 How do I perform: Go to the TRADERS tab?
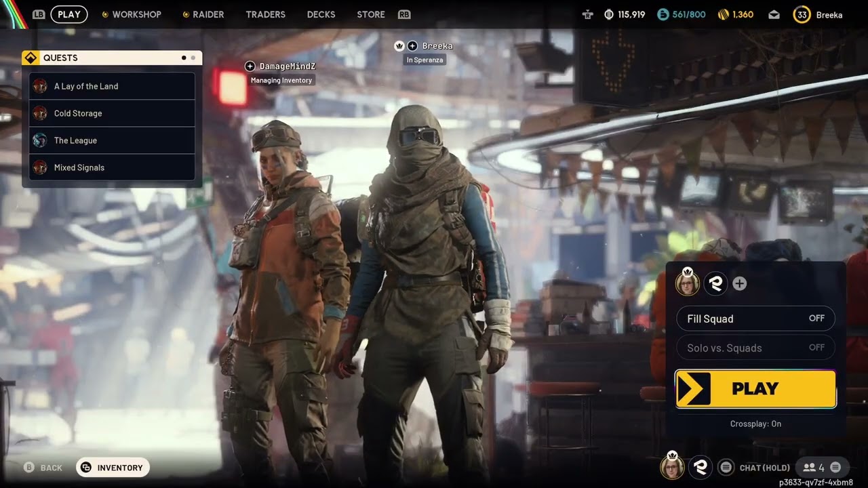(x=265, y=14)
